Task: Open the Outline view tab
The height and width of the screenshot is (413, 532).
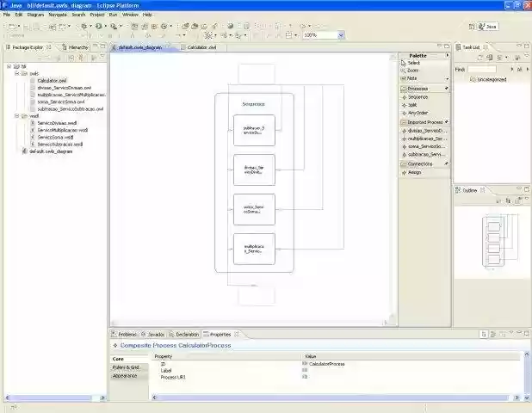Action: point(470,190)
